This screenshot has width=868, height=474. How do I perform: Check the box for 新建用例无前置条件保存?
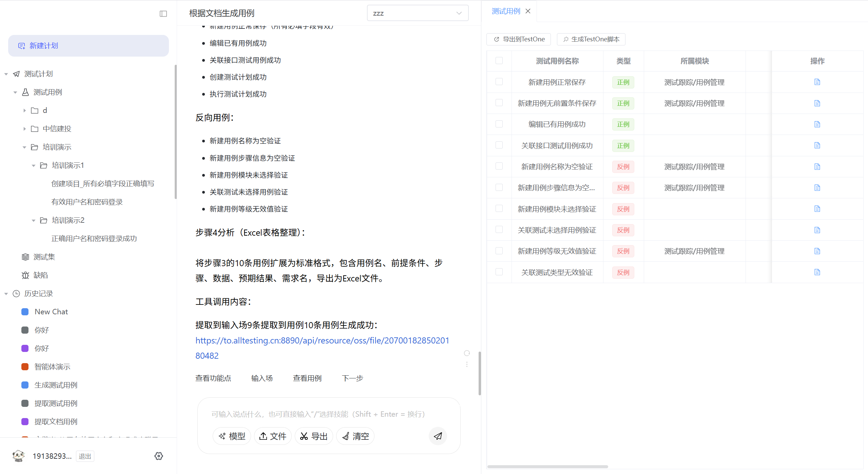(x=499, y=103)
